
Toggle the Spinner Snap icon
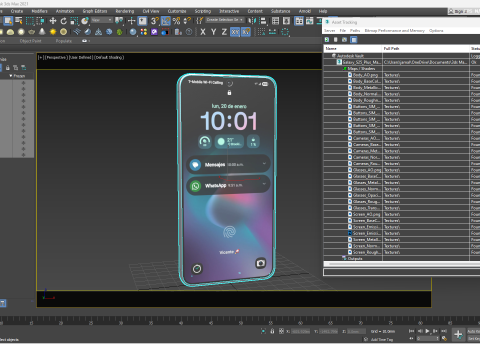pyautogui.click(x=187, y=21)
